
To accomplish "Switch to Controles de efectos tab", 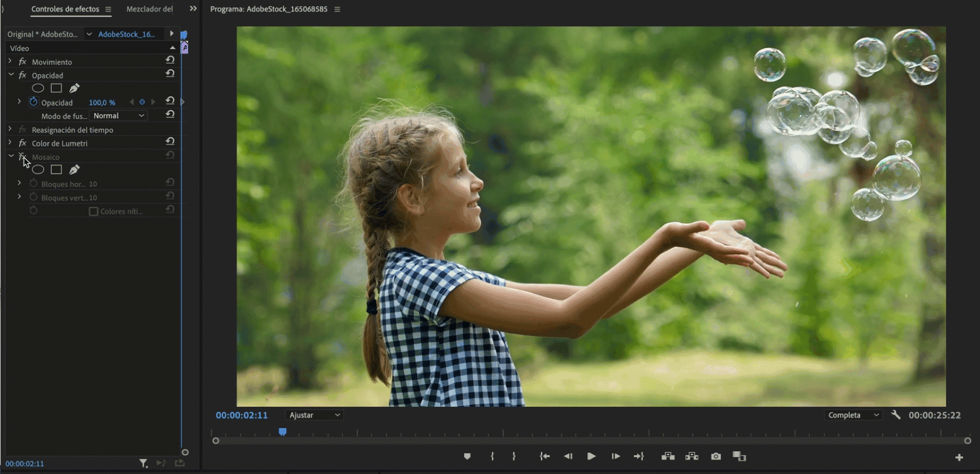I will [65, 9].
